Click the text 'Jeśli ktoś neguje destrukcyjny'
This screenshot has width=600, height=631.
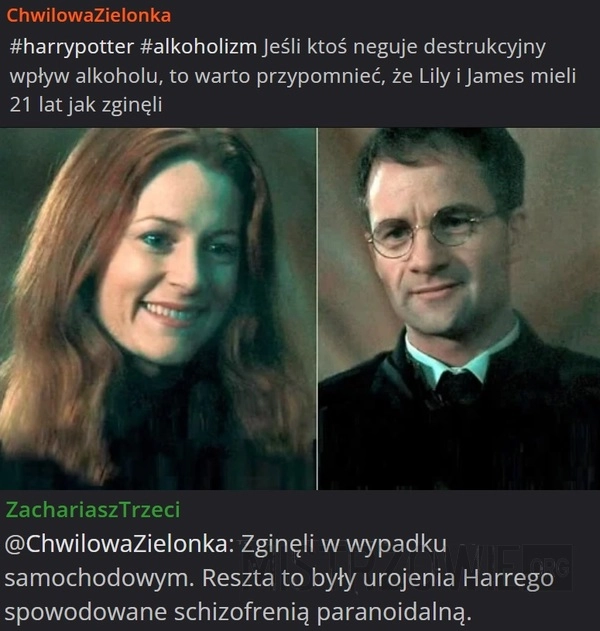click(404, 47)
